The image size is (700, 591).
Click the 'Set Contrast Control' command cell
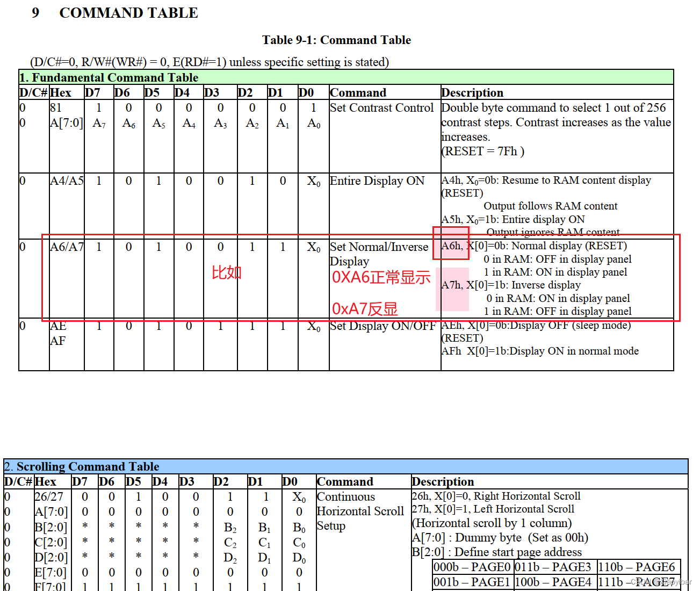(381, 108)
